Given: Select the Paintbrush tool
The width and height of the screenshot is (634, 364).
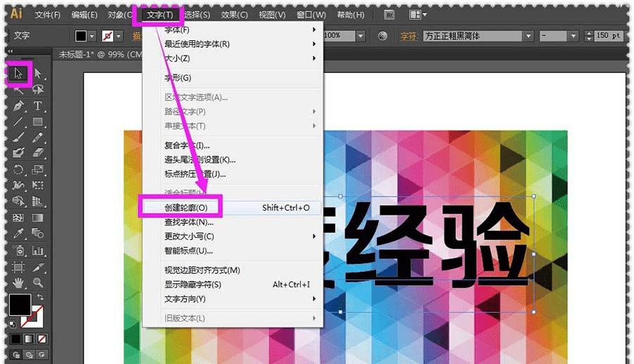Looking at the screenshot, I should (x=18, y=137).
